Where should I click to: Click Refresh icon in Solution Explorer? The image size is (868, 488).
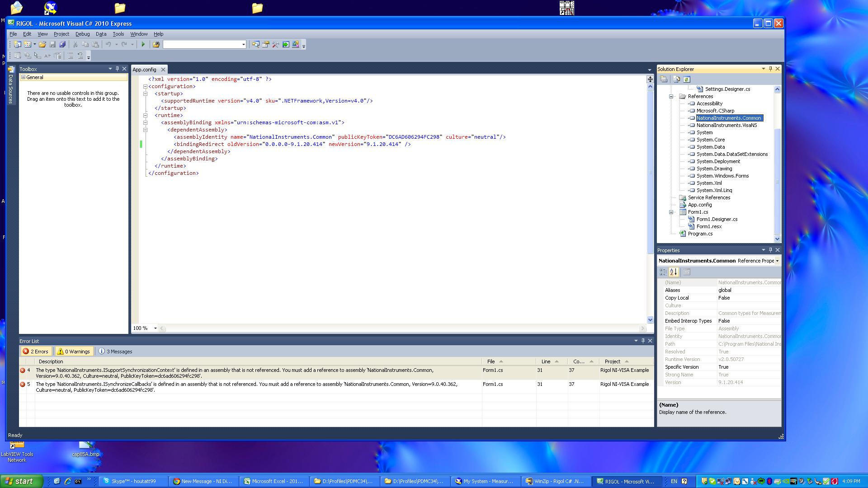(686, 80)
